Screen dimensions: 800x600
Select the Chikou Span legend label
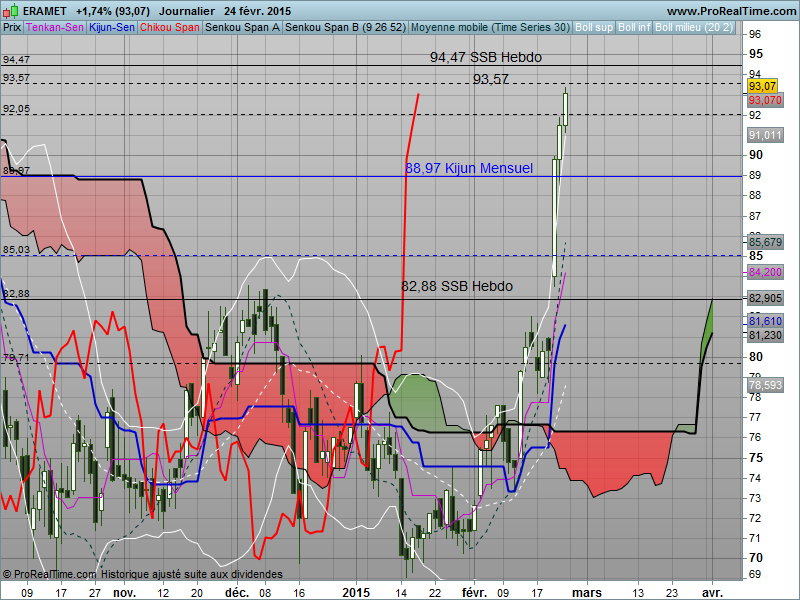(x=170, y=28)
